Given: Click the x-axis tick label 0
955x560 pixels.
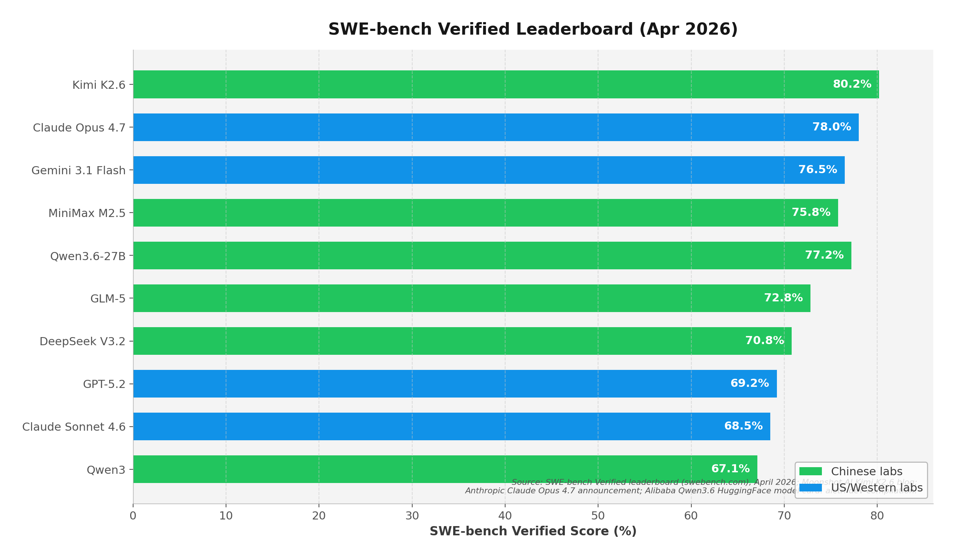Looking at the screenshot, I should pos(133,517).
